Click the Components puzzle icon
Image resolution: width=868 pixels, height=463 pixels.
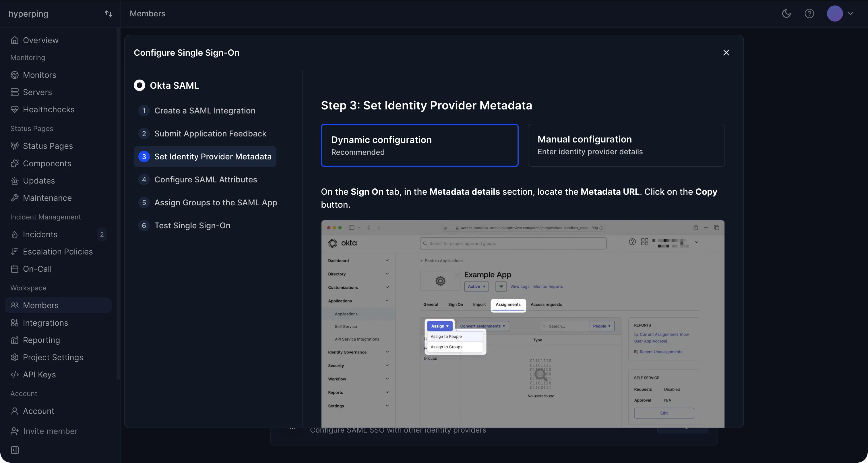(14, 163)
